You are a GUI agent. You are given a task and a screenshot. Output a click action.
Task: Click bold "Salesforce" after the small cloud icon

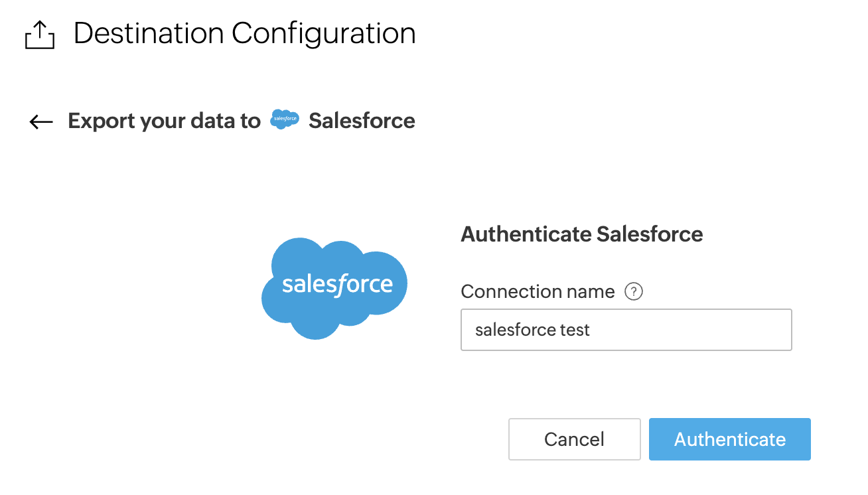362,121
